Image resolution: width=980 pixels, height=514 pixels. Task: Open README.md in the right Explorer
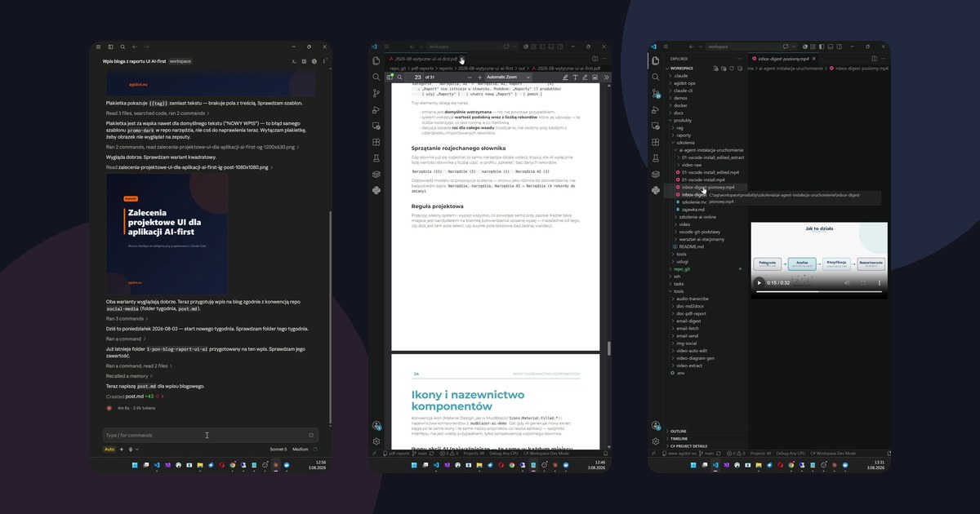(692, 246)
